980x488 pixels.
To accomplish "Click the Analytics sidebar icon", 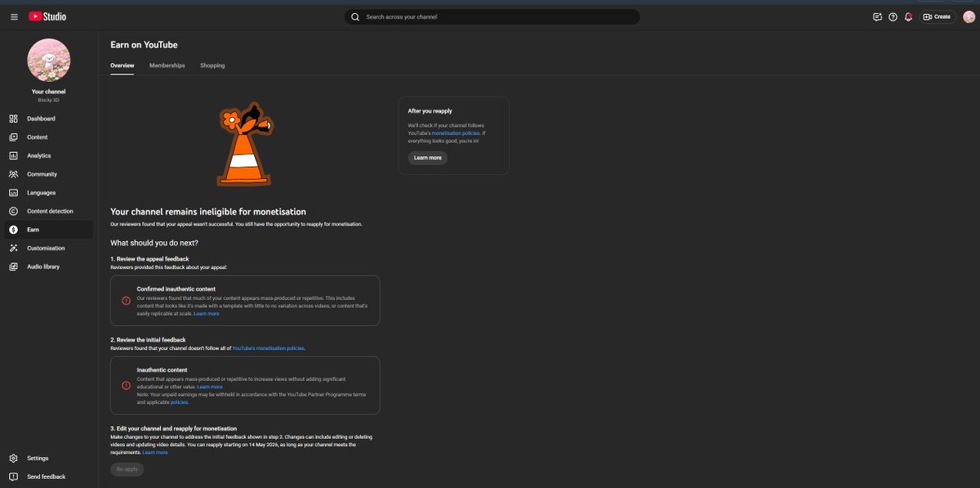I will point(14,155).
